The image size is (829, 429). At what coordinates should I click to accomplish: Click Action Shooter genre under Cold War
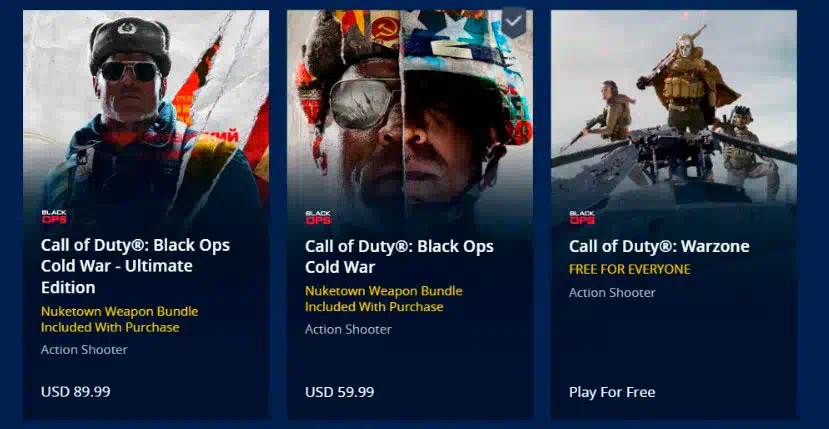(x=348, y=330)
